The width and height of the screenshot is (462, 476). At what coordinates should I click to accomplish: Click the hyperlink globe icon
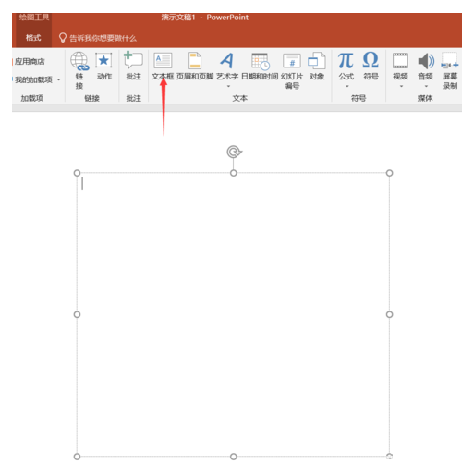pyautogui.click(x=79, y=61)
